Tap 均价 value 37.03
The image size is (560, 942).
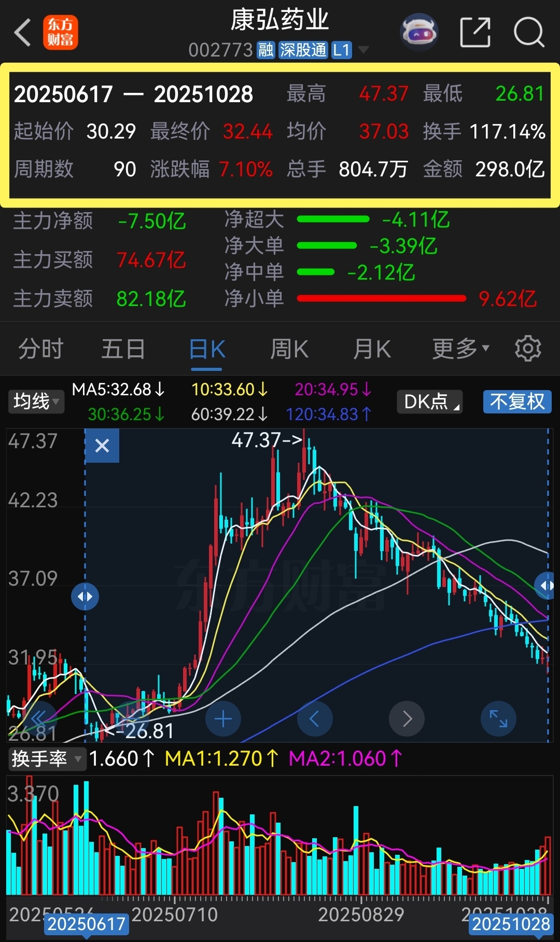click(384, 131)
